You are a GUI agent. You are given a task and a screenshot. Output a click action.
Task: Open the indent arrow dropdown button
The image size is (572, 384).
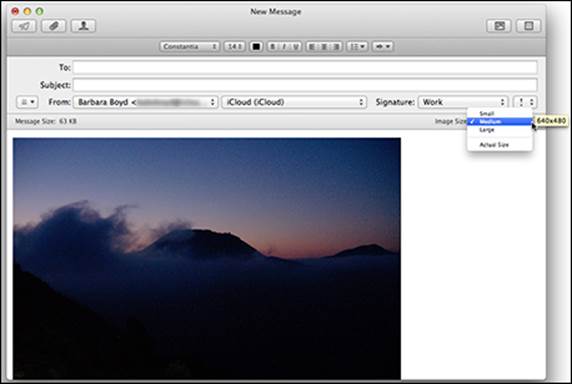tap(383, 47)
